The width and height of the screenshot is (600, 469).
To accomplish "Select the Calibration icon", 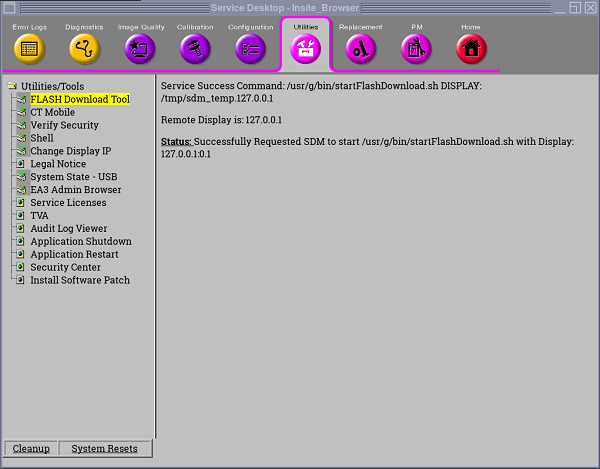I will click(195, 47).
